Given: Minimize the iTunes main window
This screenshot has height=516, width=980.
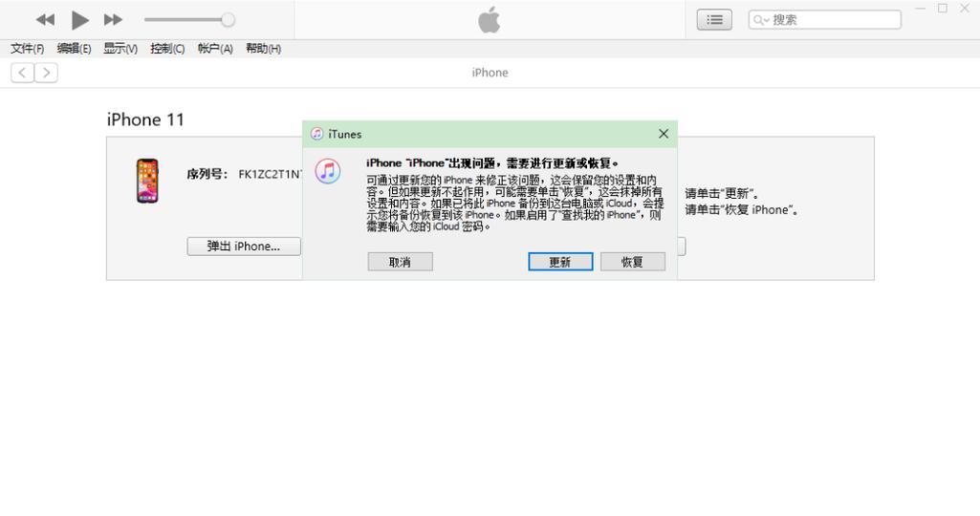Looking at the screenshot, I should point(920,9).
